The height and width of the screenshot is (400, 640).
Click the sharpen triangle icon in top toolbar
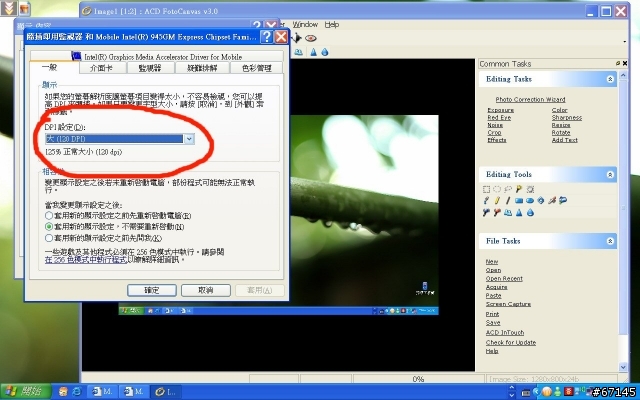pos(313,52)
